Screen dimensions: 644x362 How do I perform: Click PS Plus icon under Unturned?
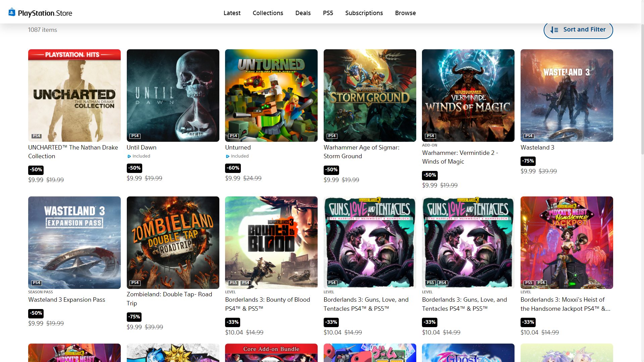click(x=227, y=156)
